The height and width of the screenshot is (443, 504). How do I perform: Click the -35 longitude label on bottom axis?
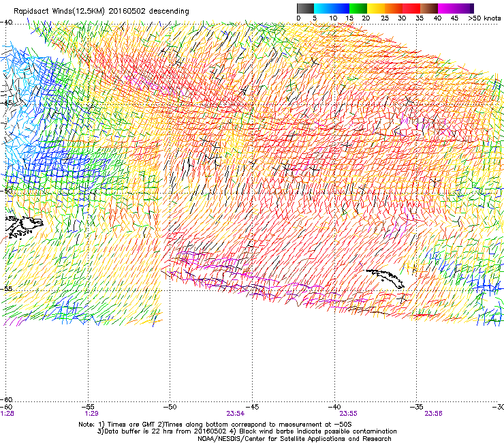pos(417,407)
